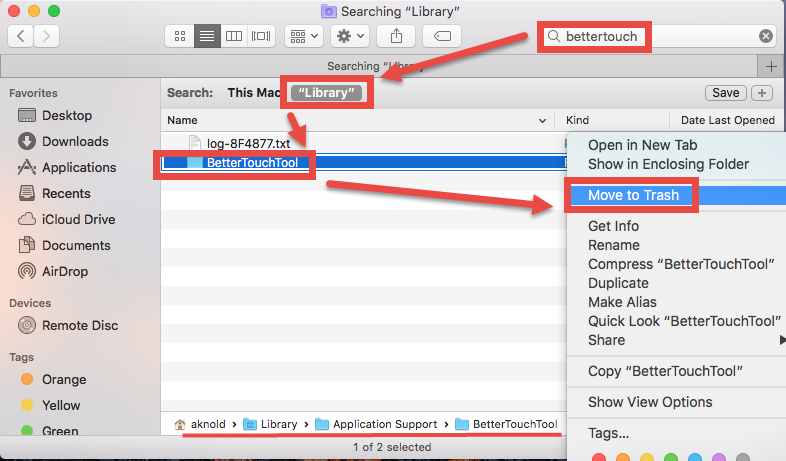
Task: Choose Show View Options
Action: coord(650,402)
